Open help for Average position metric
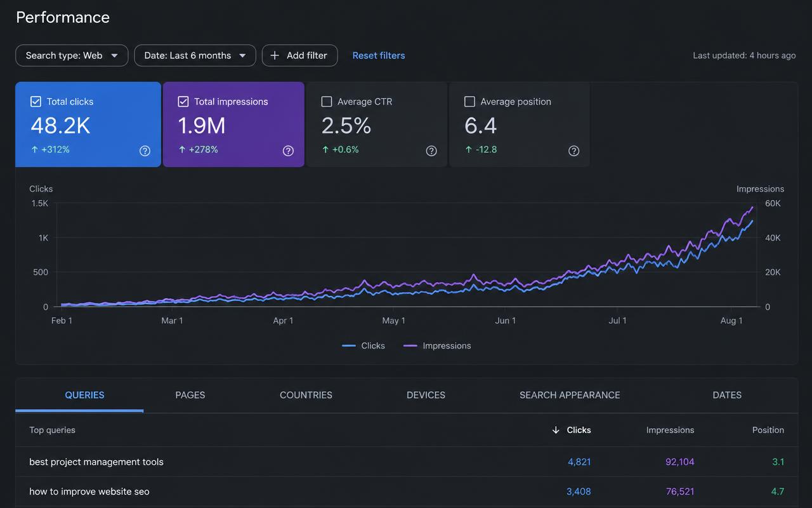Screen dimensions: 812x508 click(574, 150)
